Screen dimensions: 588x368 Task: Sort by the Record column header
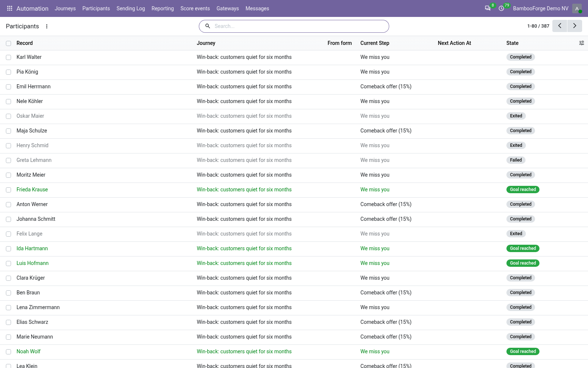(x=25, y=43)
